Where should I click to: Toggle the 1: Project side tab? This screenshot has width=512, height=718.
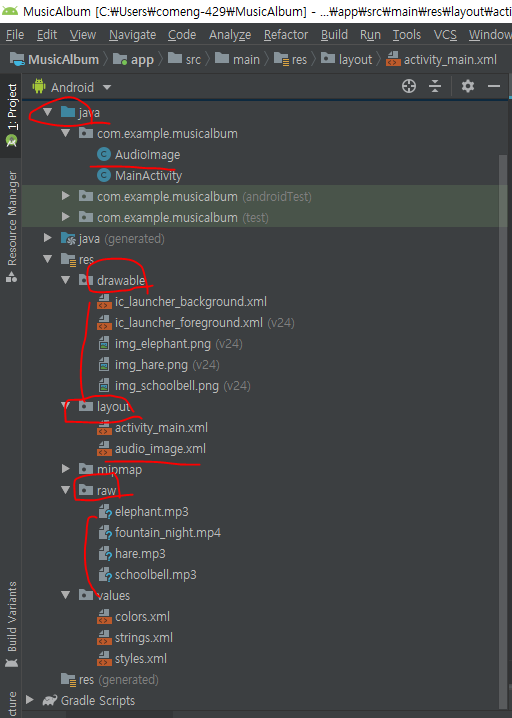tap(11, 115)
